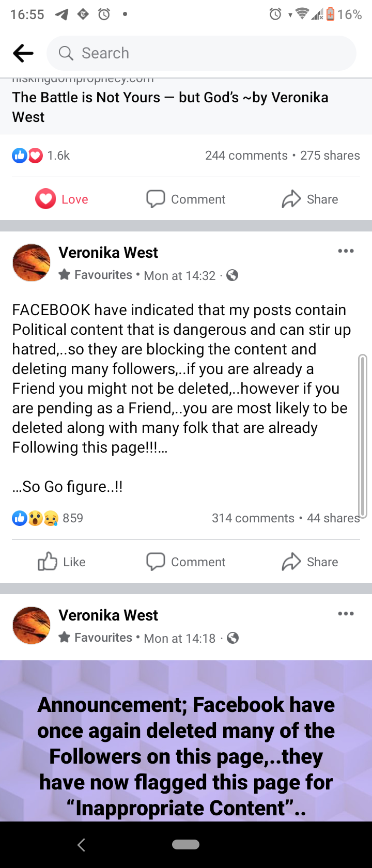Tap the Favourites star on the 14:32 post
Screen dimensions: 372x868
(65, 275)
